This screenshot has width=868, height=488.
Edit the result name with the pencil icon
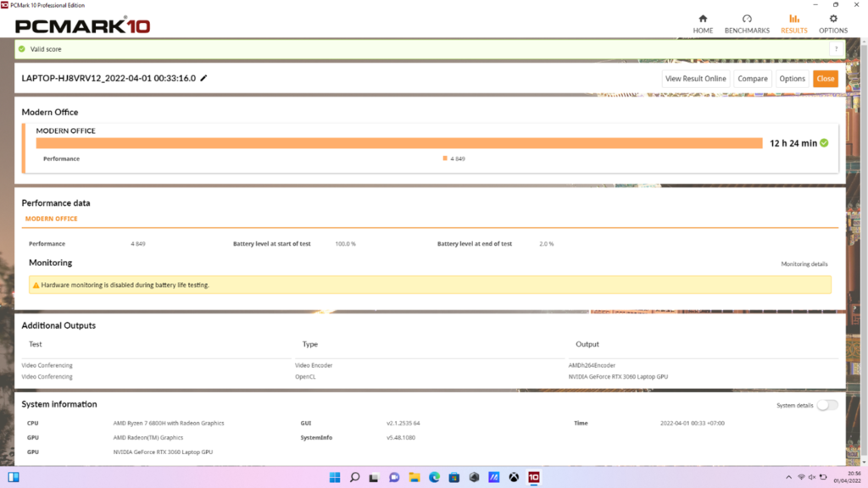click(203, 78)
